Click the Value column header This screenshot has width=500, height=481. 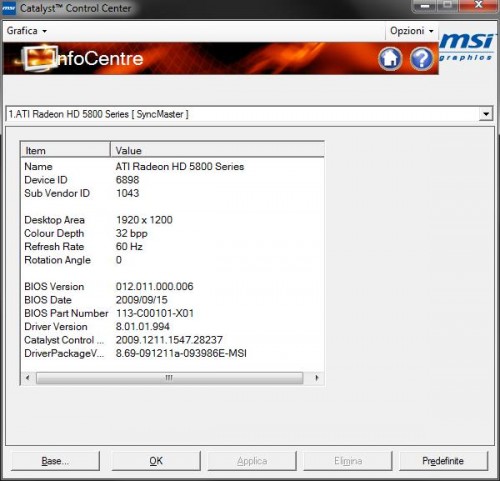coord(217,150)
